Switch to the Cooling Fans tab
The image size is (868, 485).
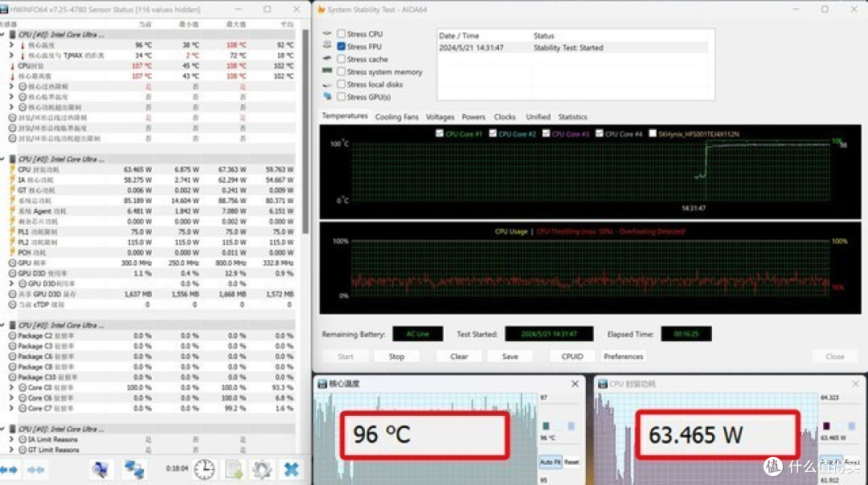click(396, 117)
